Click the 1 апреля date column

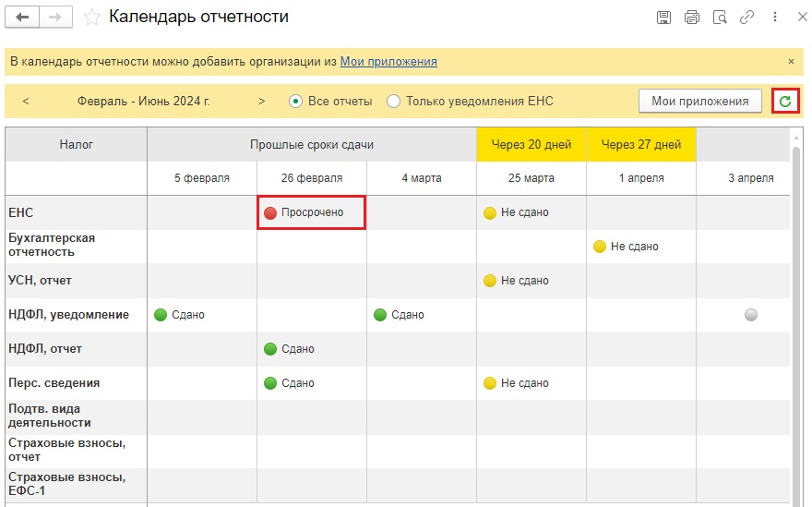click(x=641, y=178)
